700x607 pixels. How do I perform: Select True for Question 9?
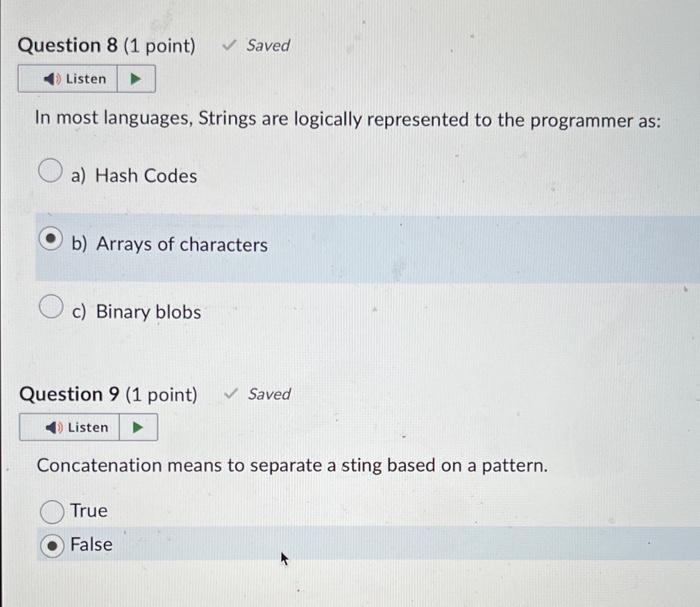click(52, 511)
